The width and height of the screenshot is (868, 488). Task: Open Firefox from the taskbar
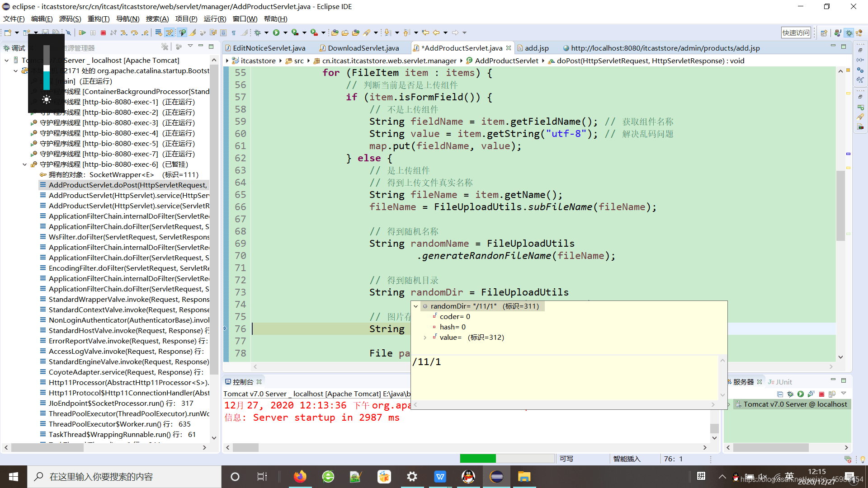[x=300, y=477]
